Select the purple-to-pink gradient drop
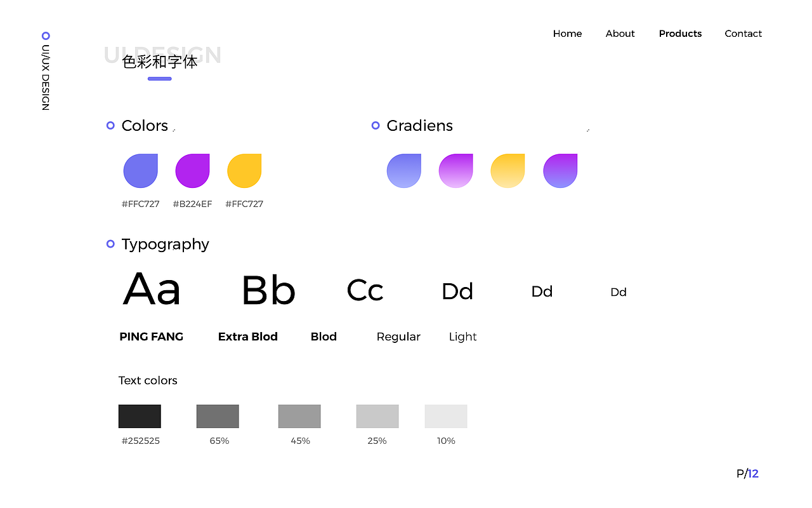 pyautogui.click(x=455, y=171)
